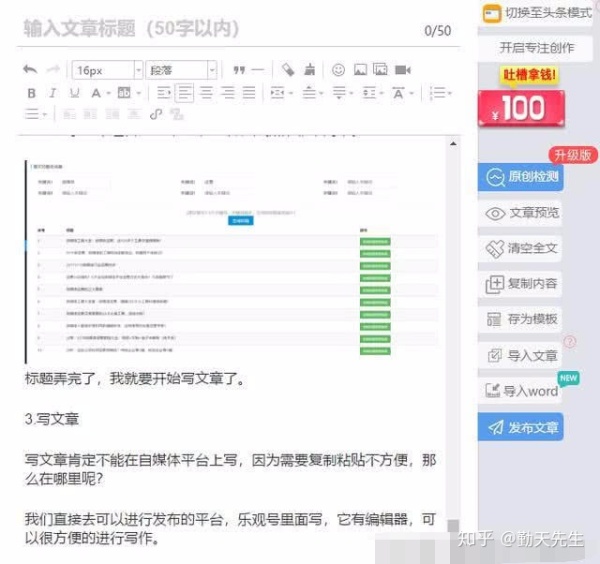Click the embedded title-list screenshot image
600x564 pixels.
coord(232,261)
